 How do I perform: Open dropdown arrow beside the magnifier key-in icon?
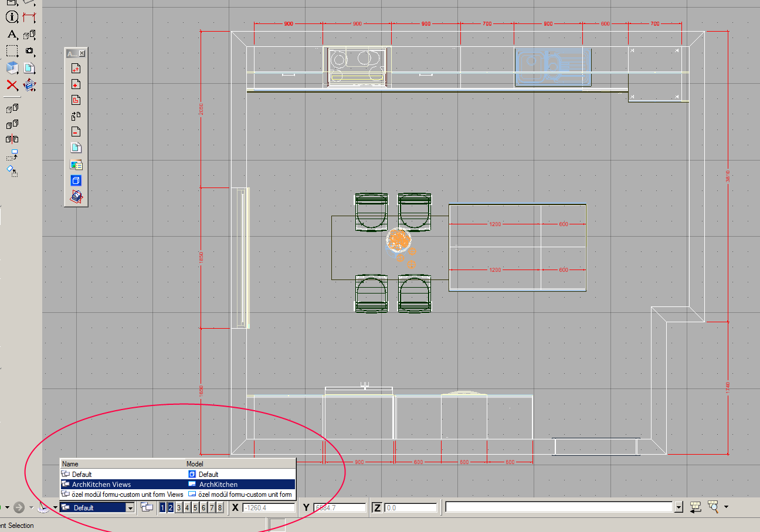pyautogui.click(x=727, y=507)
